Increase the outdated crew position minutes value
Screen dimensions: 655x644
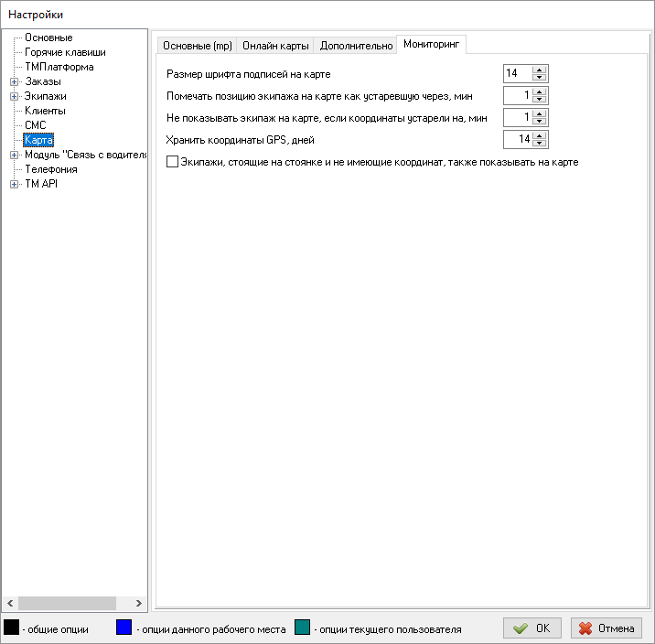coord(540,91)
